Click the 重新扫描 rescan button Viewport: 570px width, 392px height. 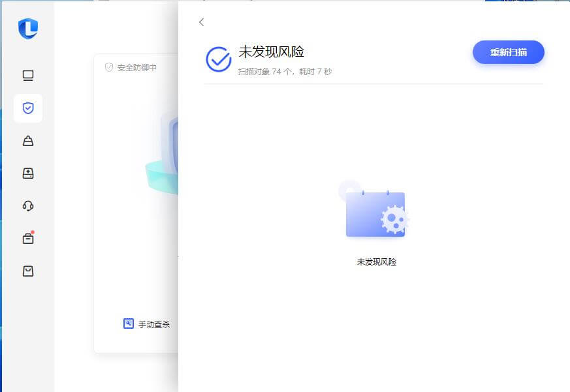[x=508, y=52]
